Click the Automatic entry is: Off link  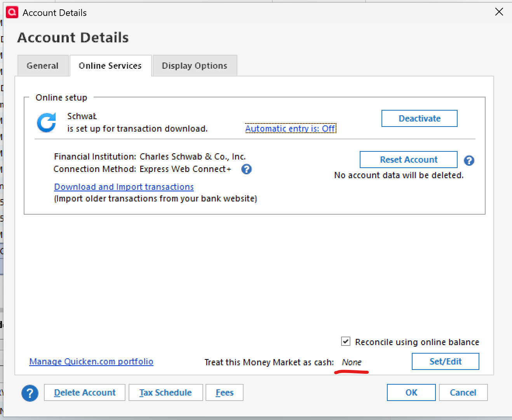291,128
